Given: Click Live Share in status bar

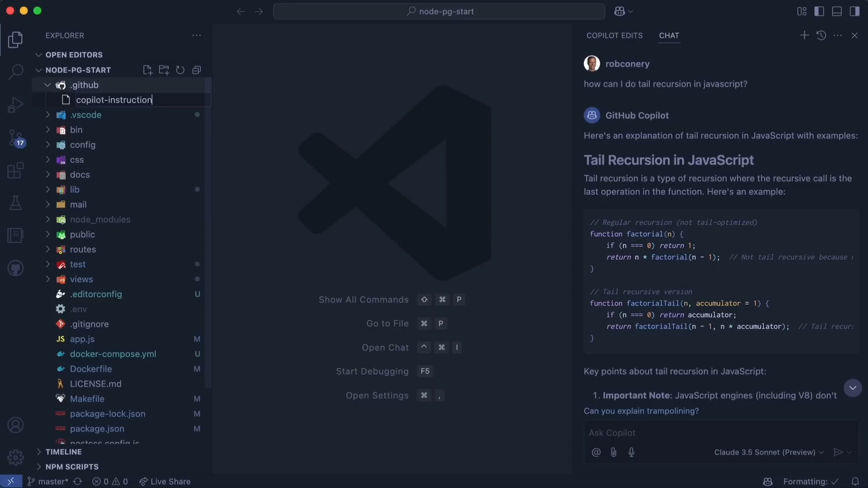Looking at the screenshot, I should pyautogui.click(x=165, y=482).
